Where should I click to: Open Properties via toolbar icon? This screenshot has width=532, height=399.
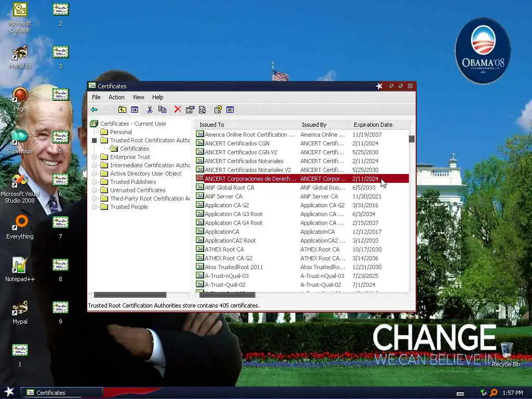tap(190, 110)
